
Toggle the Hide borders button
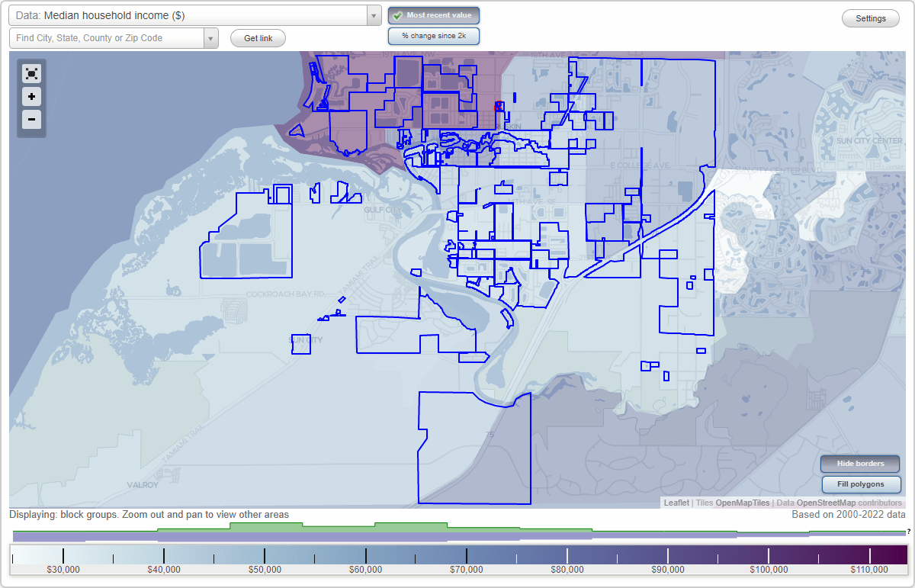[861, 463]
